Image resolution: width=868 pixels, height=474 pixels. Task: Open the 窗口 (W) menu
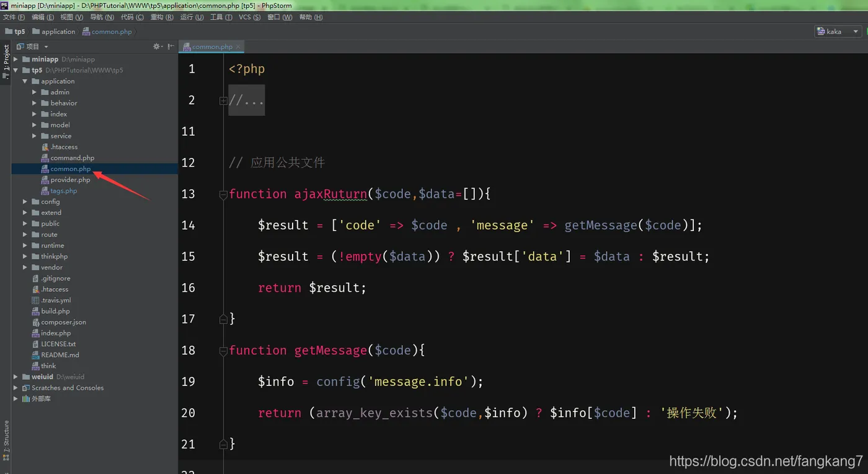[x=280, y=17]
